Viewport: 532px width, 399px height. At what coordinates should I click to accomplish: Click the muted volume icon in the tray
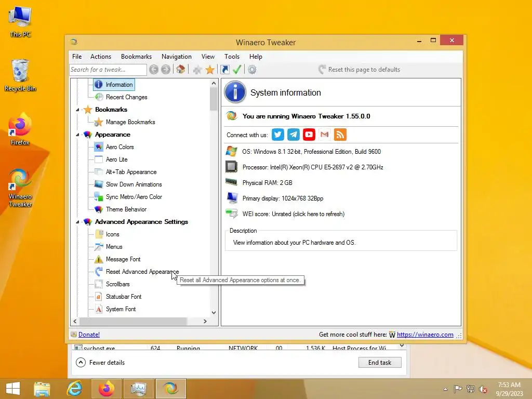click(483, 389)
